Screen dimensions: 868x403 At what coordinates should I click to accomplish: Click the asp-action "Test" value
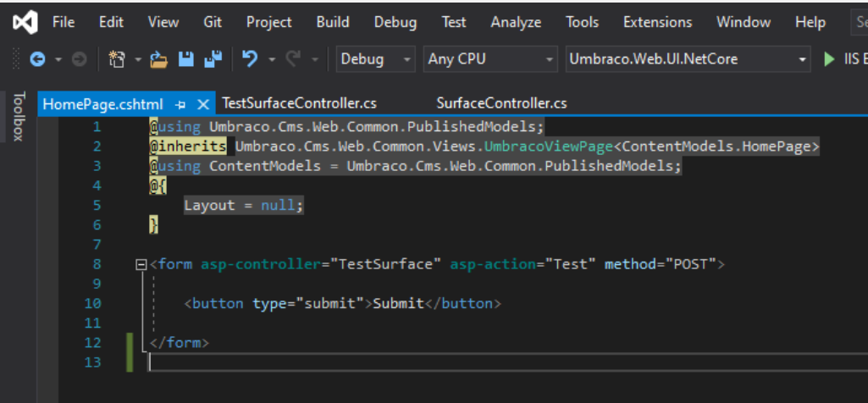(x=571, y=265)
